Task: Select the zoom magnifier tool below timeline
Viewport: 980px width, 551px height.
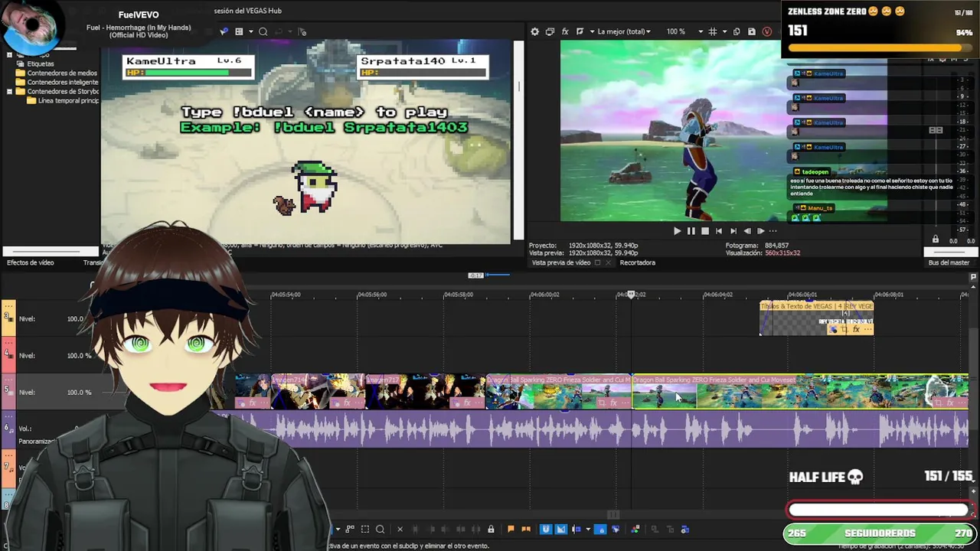Action: [x=380, y=529]
